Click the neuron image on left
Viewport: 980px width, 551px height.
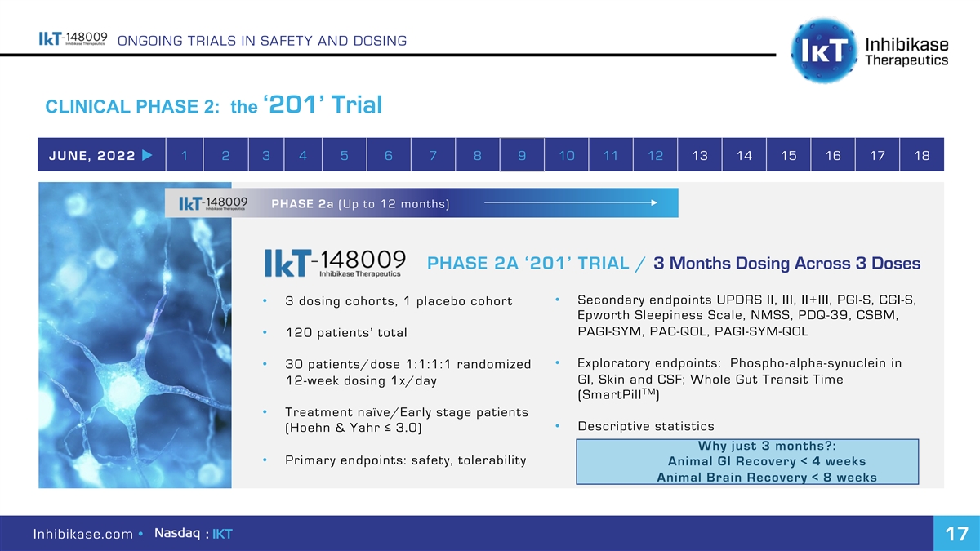click(x=135, y=335)
